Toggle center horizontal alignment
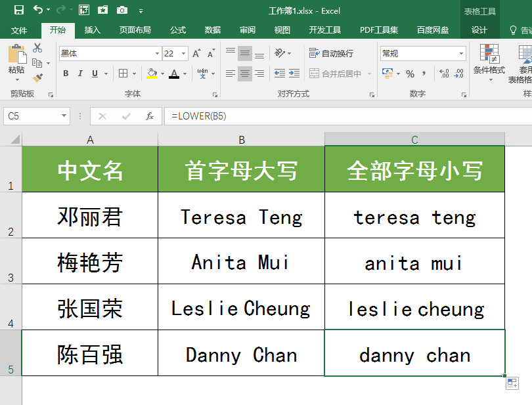Viewport: 532px width, 405px height. [x=244, y=74]
